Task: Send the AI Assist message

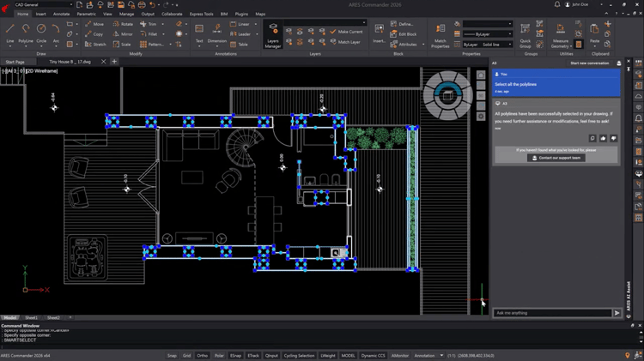Action: [x=617, y=313]
